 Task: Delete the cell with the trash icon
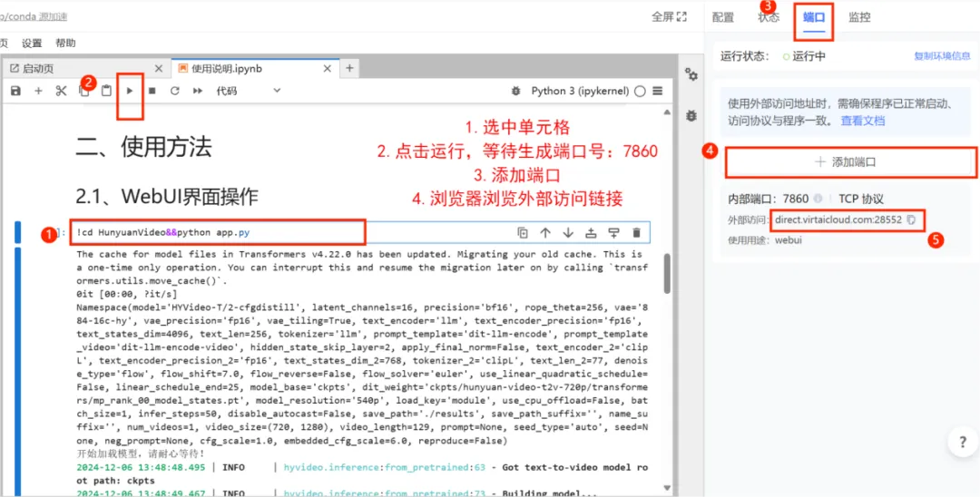636,233
